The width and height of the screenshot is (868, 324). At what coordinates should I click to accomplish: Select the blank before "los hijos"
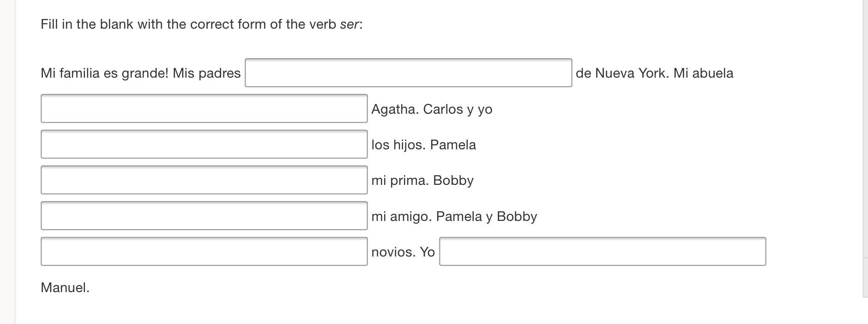click(x=204, y=144)
